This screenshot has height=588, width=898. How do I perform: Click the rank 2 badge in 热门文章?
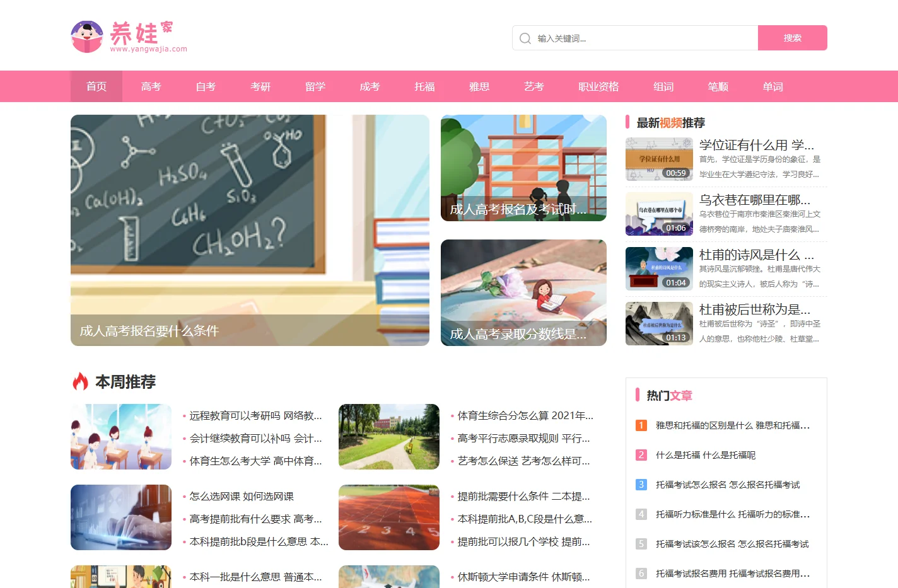641,455
